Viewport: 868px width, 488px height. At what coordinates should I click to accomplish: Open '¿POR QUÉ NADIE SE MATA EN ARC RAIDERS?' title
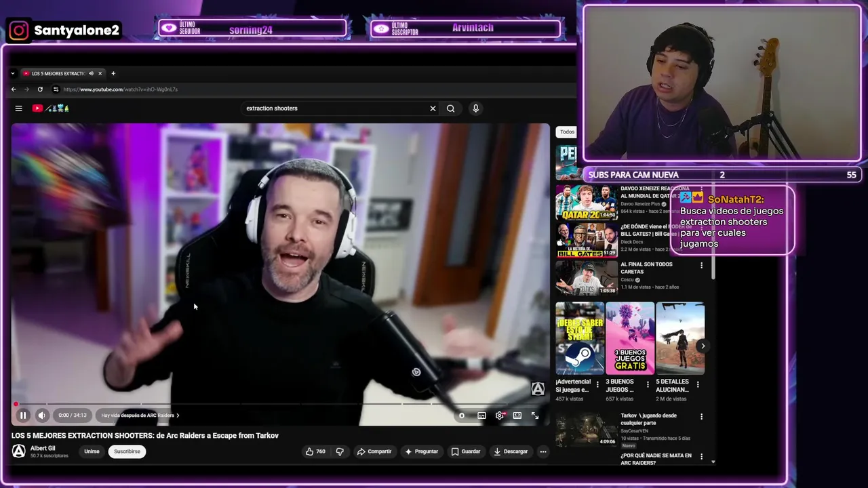656,459
